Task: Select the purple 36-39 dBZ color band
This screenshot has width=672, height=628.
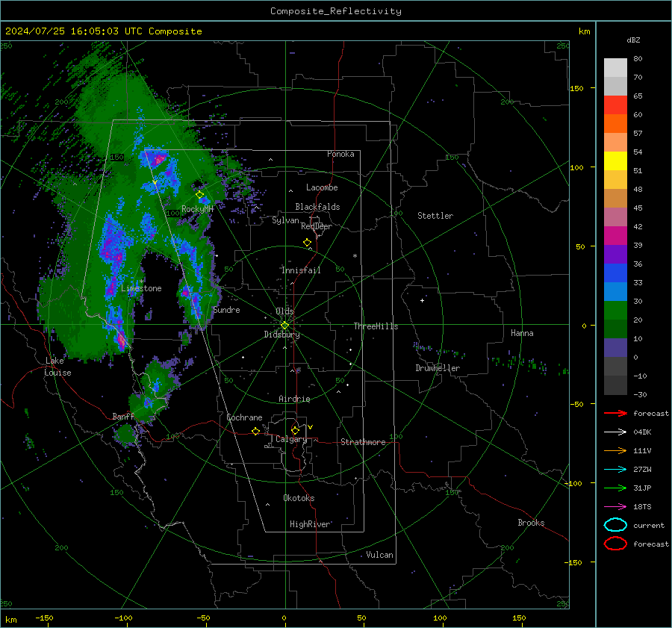Action: 615,254
